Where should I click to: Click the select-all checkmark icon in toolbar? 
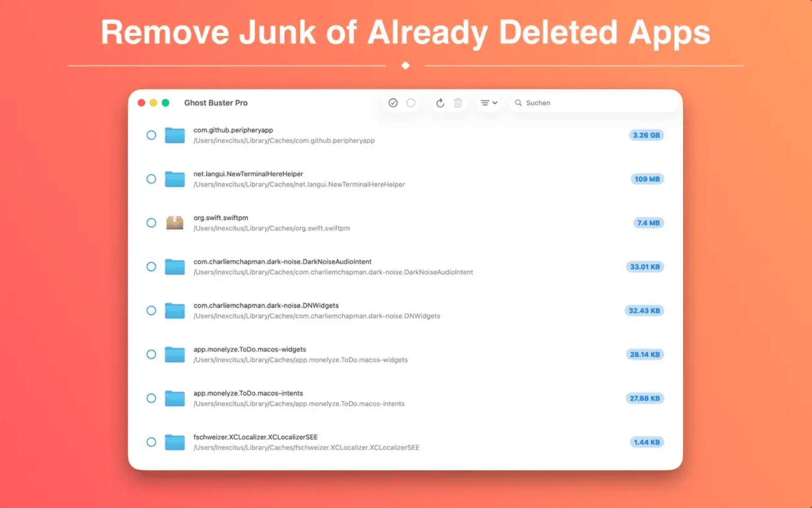(393, 103)
